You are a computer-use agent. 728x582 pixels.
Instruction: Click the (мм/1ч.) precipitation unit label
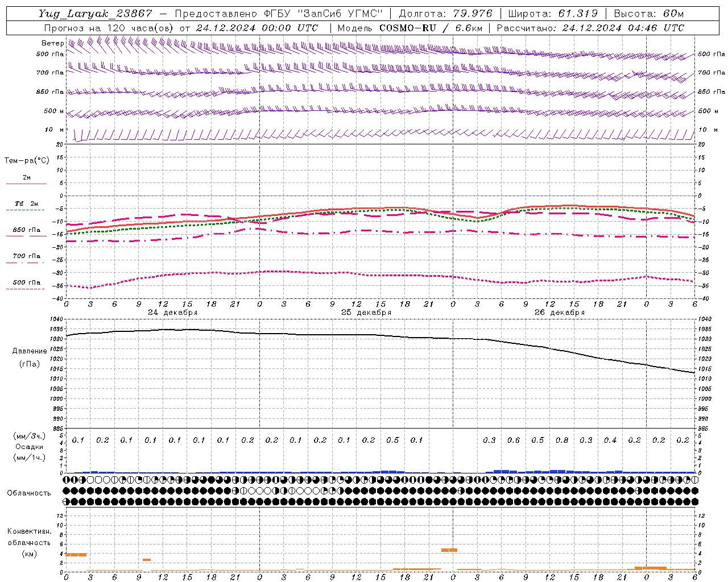(29, 458)
